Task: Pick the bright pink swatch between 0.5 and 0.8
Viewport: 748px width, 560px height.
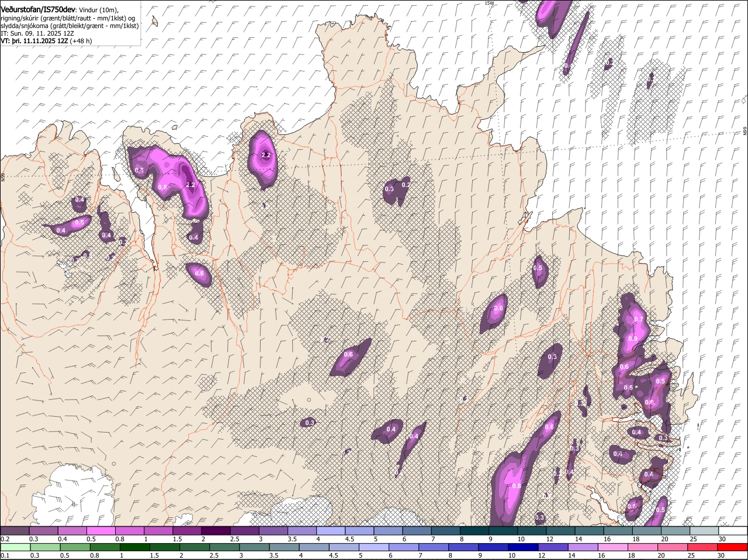Action: pos(101,530)
